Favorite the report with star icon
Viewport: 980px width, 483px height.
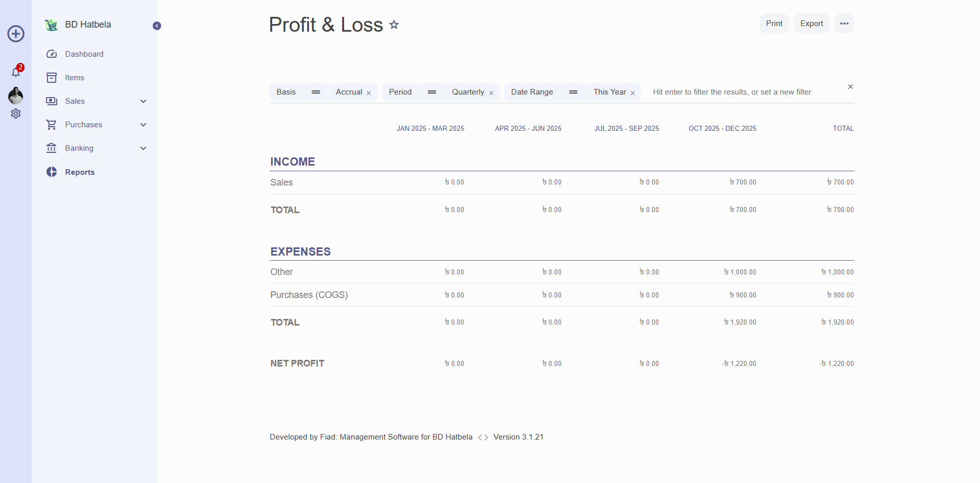(394, 25)
